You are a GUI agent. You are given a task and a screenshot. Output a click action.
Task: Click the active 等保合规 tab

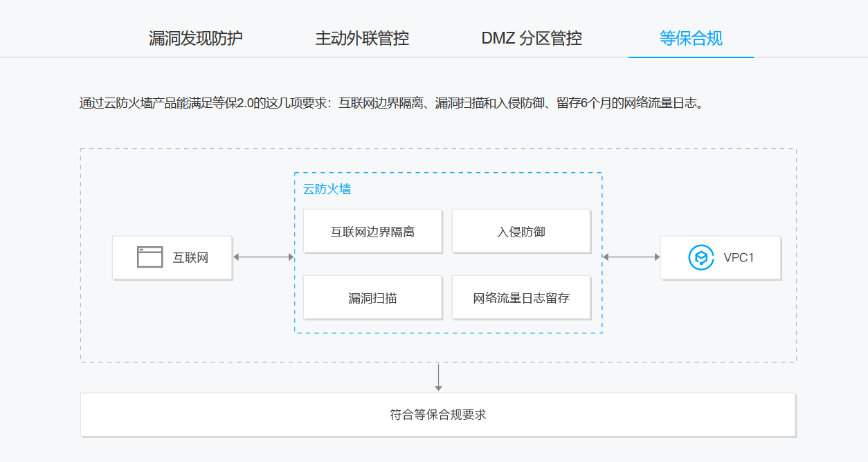click(691, 38)
